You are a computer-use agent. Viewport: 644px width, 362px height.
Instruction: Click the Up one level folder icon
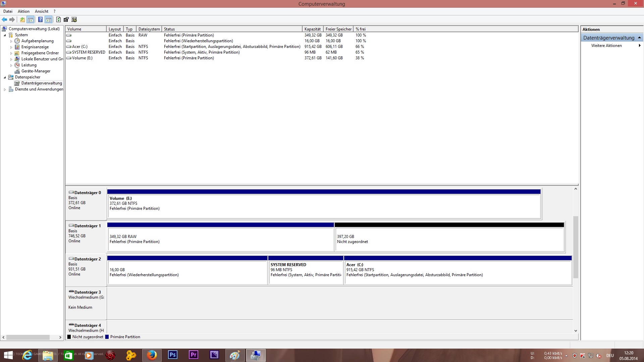pos(22,19)
